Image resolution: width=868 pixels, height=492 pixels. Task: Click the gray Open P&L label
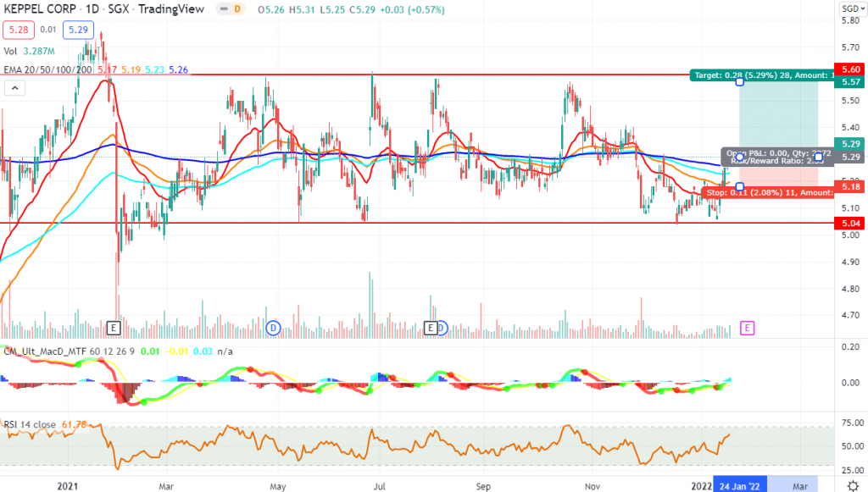point(777,157)
